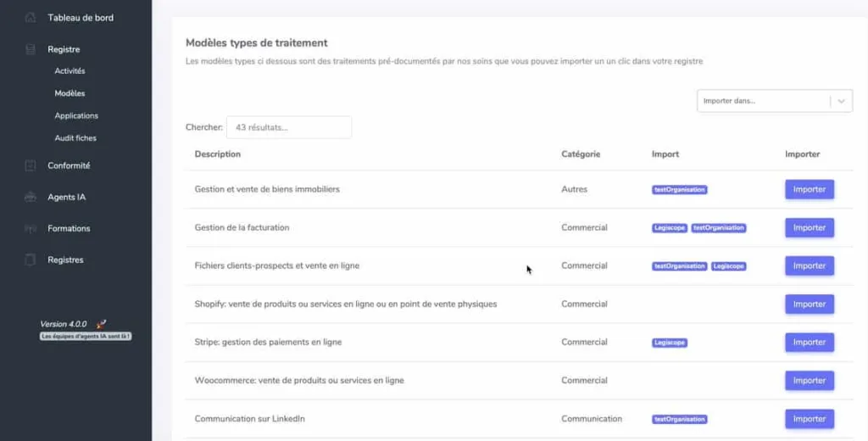868x441 pixels.
Task: Click the Registre database icon
Action: pyautogui.click(x=31, y=50)
